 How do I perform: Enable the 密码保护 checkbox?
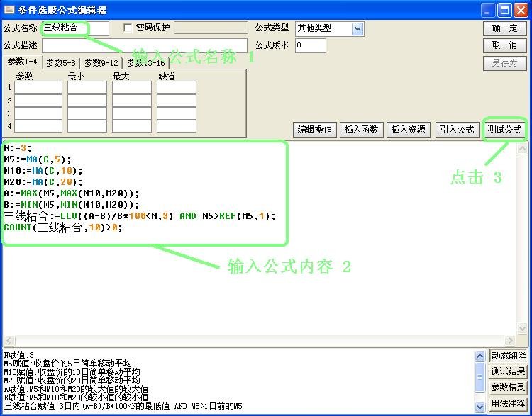tap(128, 28)
